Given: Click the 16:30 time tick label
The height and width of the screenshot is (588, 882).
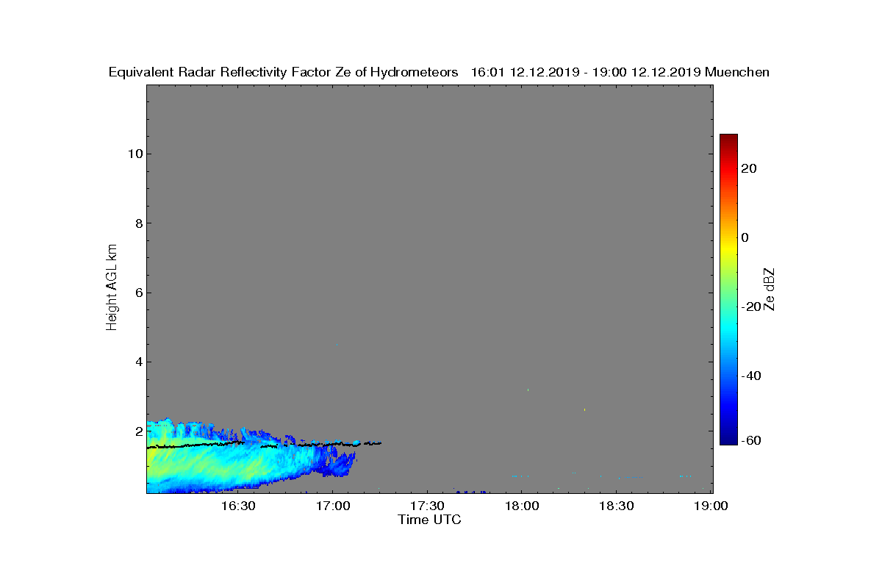Looking at the screenshot, I should click(237, 506).
